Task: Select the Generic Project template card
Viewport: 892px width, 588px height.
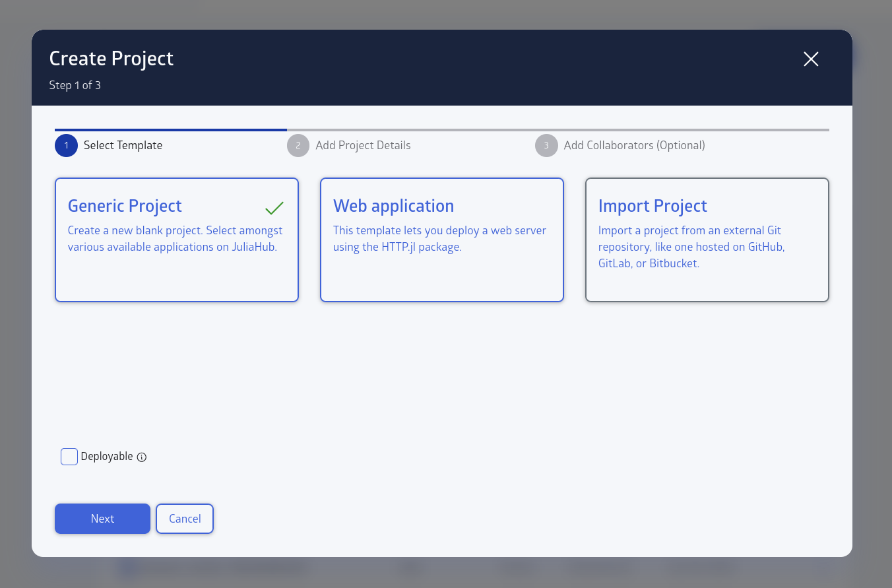Action: pos(177,240)
